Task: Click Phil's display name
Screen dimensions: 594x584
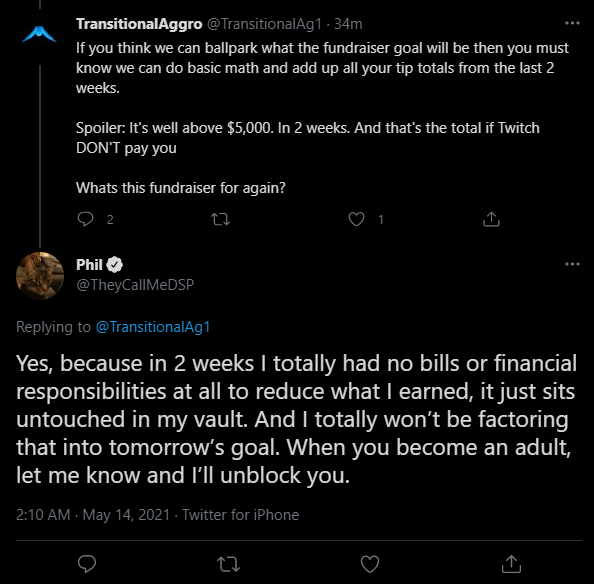Action: click(89, 265)
